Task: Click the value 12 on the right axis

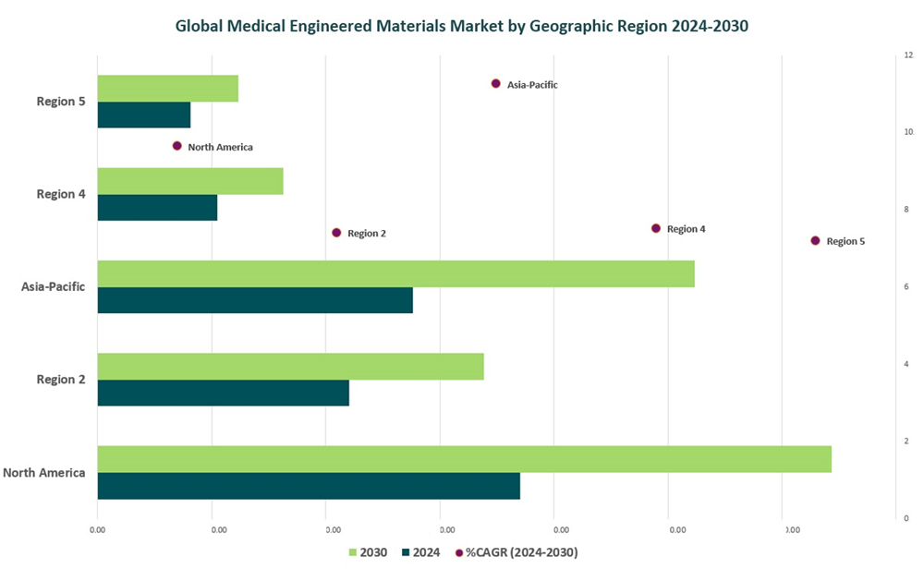Action: coord(908,55)
